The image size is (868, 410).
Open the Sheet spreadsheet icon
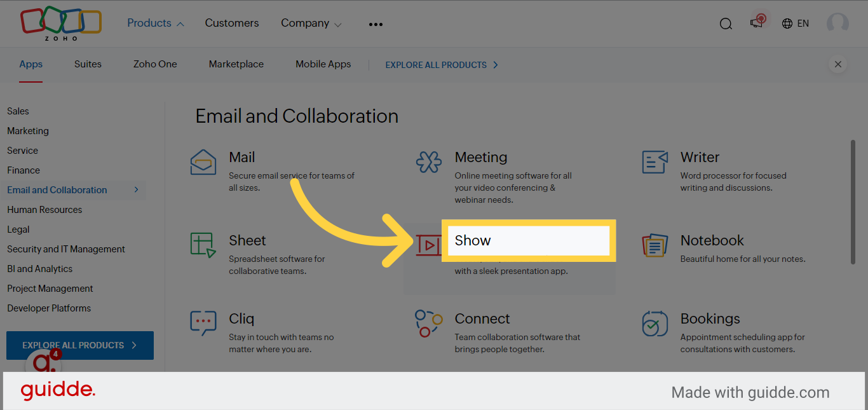203,245
